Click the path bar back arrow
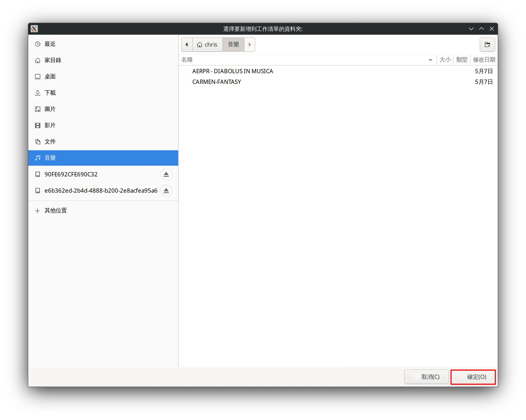This screenshot has width=526, height=420. (x=187, y=44)
